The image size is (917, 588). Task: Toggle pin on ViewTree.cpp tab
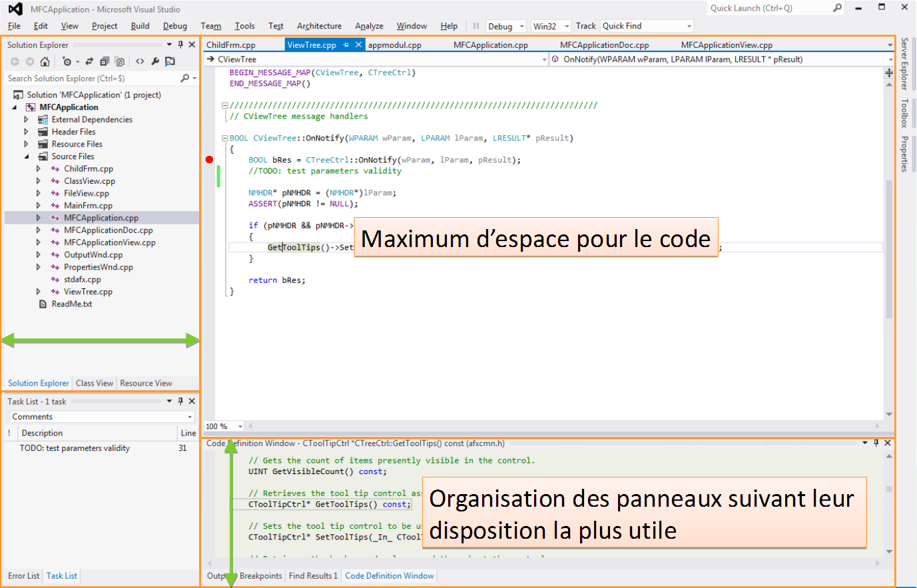[x=346, y=45]
